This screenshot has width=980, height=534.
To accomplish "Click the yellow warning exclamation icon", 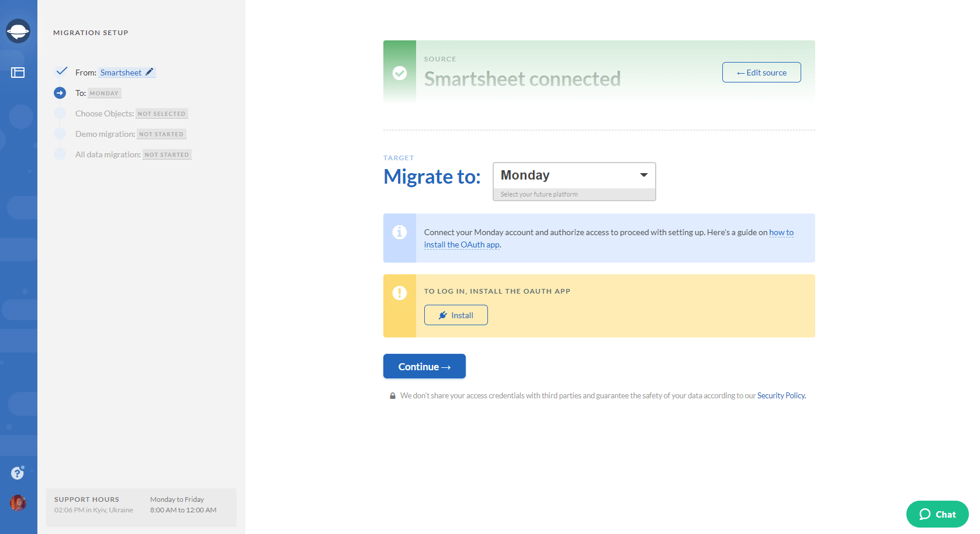I will (400, 292).
